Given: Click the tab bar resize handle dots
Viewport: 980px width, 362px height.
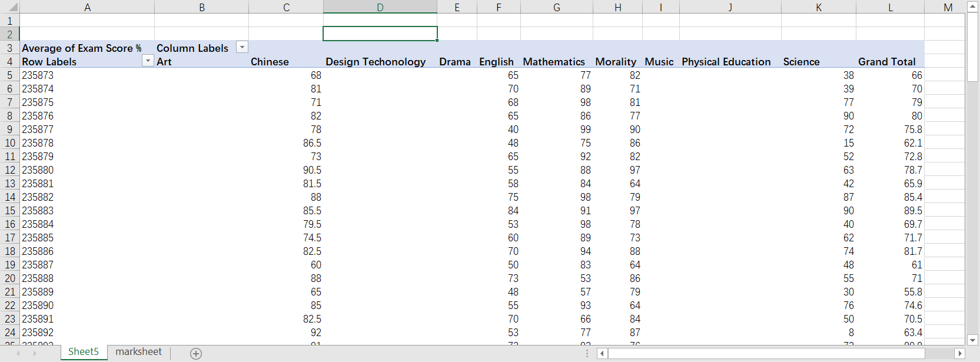Looking at the screenshot, I should (587, 353).
